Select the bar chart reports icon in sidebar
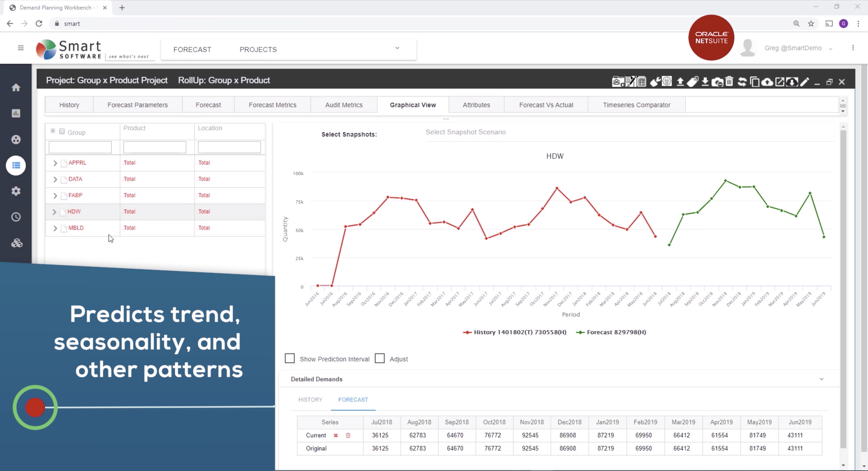The image size is (868, 471). coord(16,113)
